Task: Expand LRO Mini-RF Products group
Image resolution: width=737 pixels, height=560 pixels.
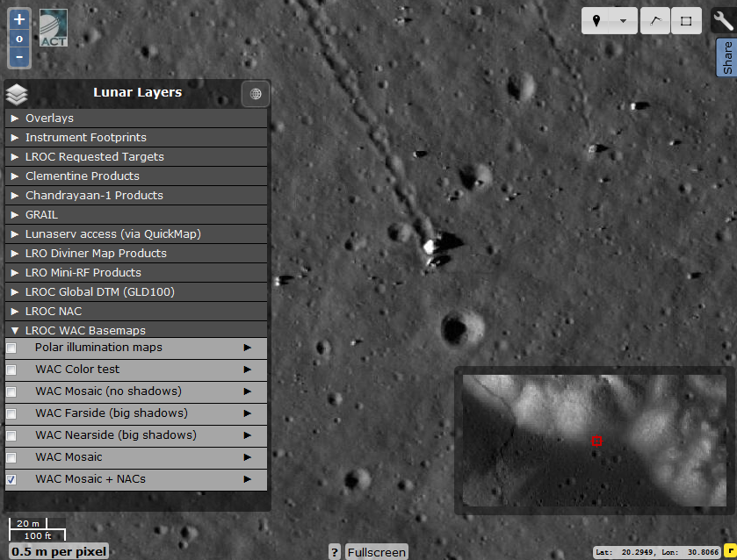Action: click(x=136, y=272)
